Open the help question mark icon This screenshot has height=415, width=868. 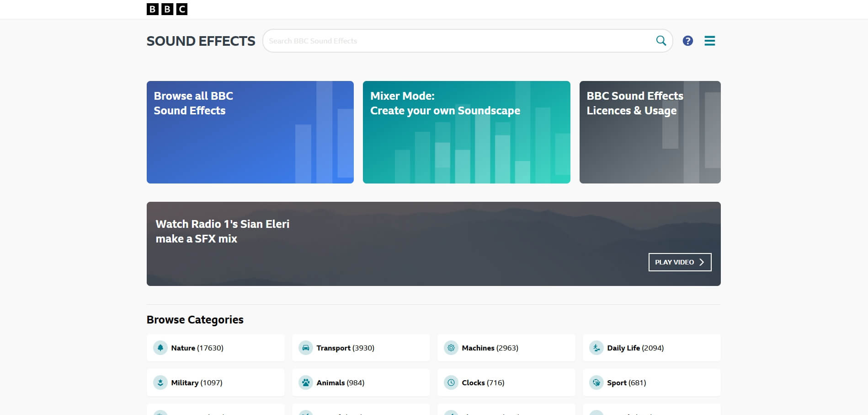pyautogui.click(x=687, y=41)
